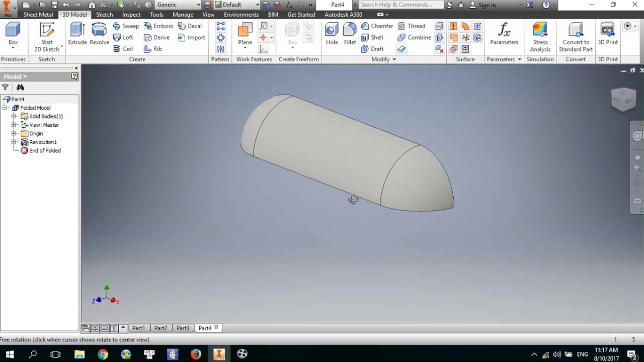
Task: Pick the Coil tool
Action: click(x=123, y=49)
